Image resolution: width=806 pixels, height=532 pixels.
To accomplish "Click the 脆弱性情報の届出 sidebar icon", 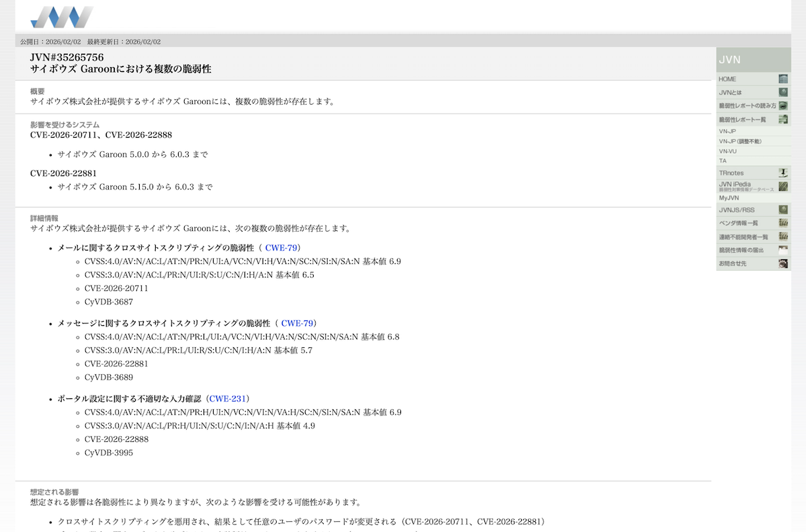I will click(783, 250).
